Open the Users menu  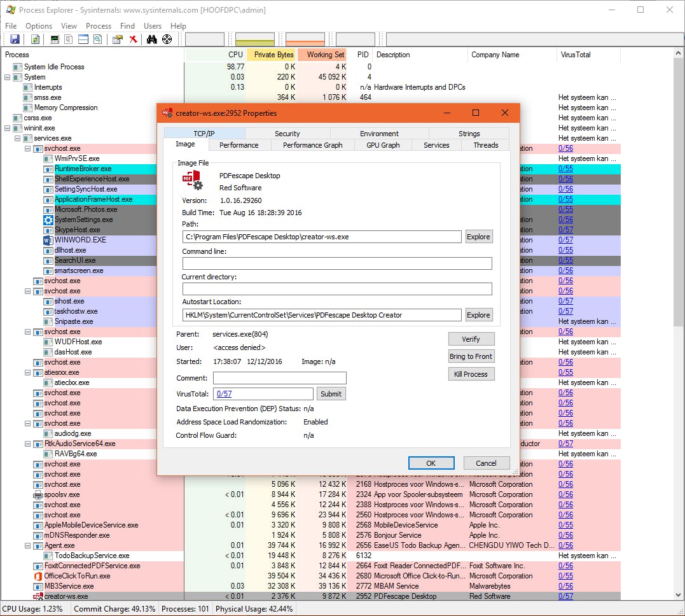[x=153, y=26]
